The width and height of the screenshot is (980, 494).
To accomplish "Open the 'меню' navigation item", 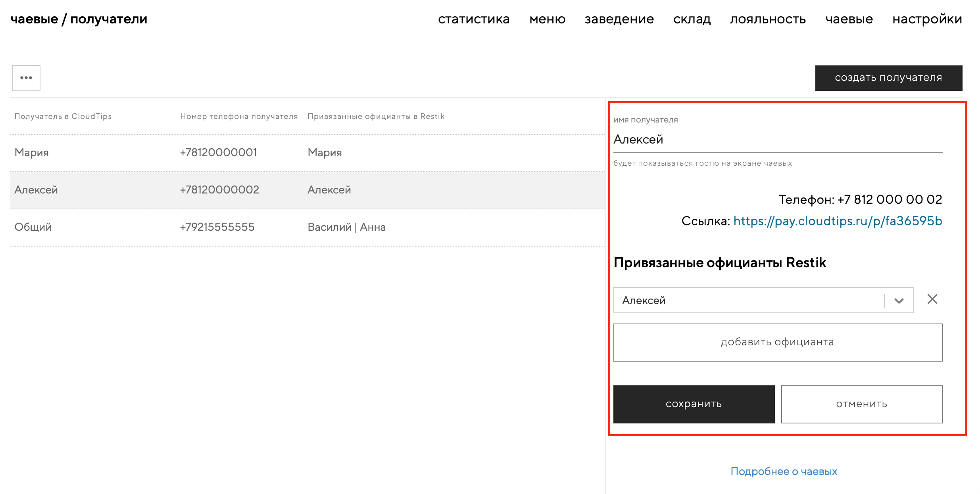I will point(547,19).
